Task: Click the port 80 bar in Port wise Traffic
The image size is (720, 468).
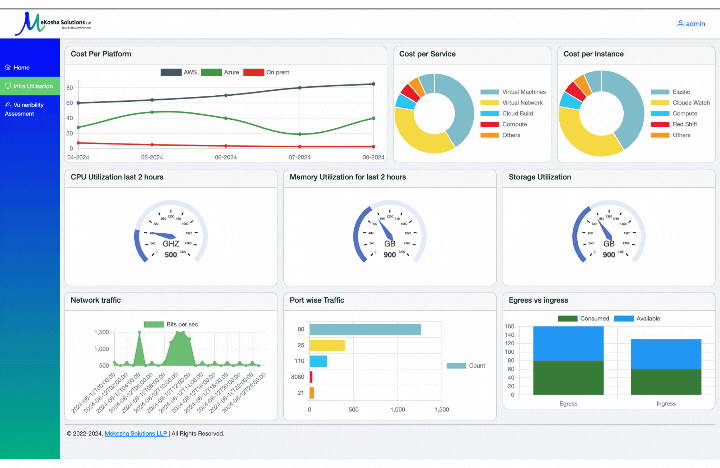Action: [365, 329]
